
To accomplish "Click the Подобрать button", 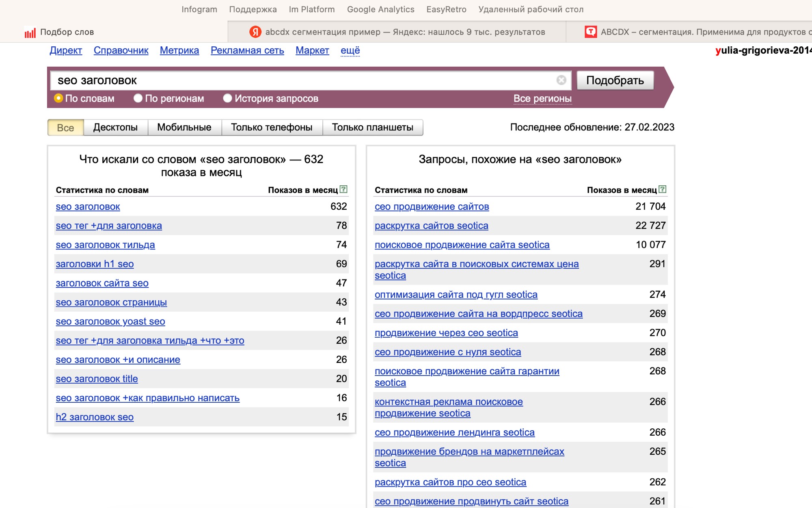I will click(x=615, y=80).
